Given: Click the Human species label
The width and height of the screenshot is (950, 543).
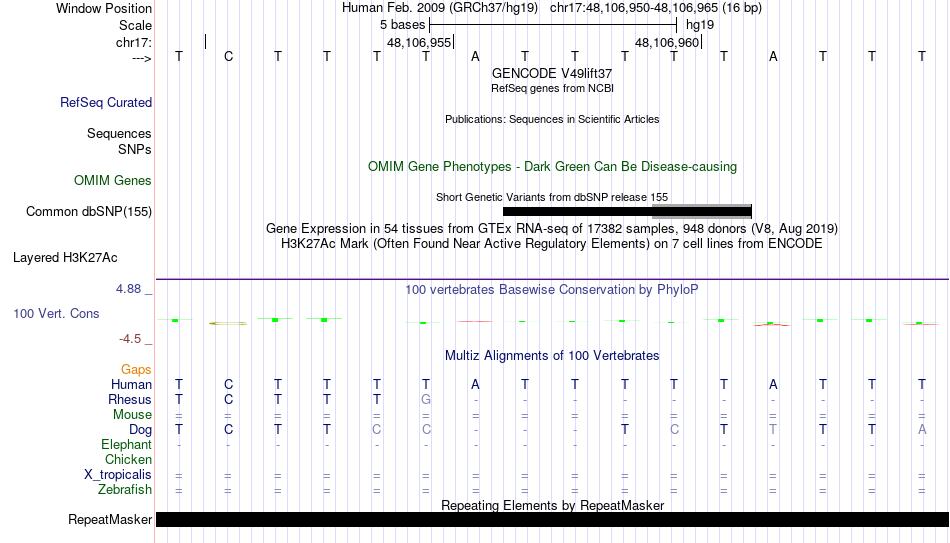Looking at the screenshot, I should pyautogui.click(x=131, y=385).
